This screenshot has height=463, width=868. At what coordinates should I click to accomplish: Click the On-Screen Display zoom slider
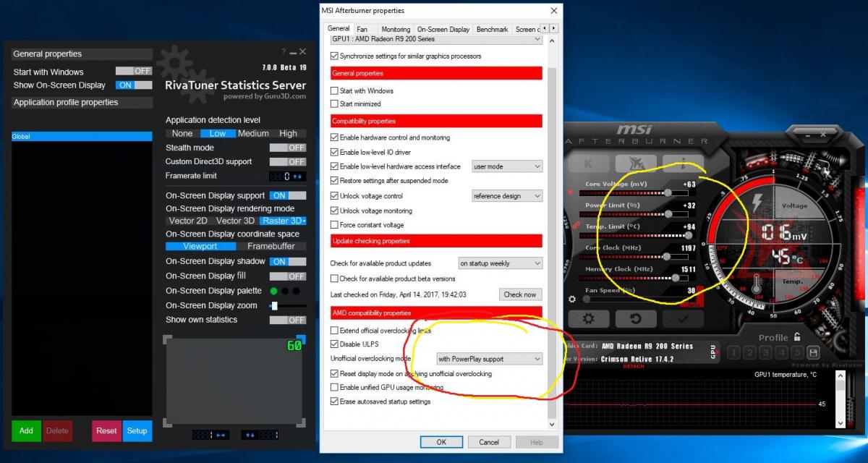point(288,306)
